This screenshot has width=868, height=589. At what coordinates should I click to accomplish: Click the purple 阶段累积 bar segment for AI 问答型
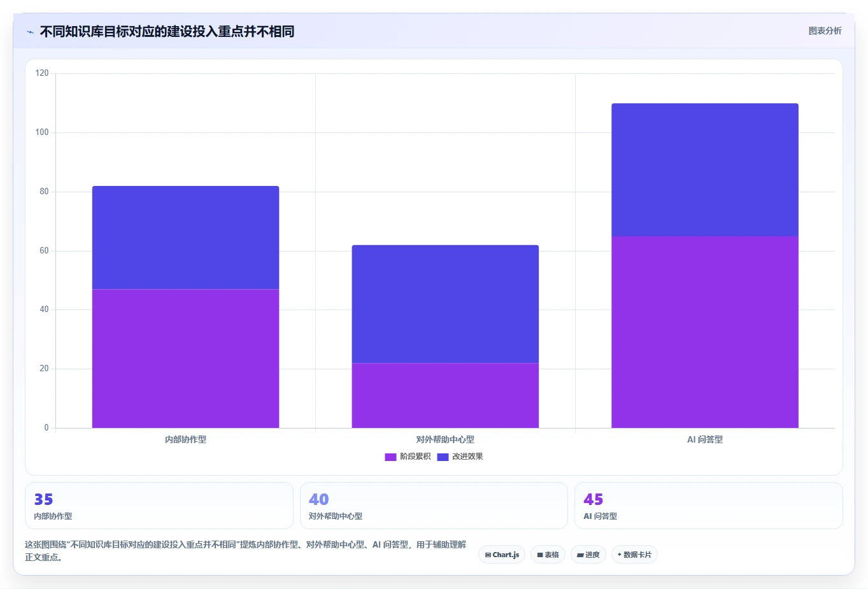coord(705,332)
